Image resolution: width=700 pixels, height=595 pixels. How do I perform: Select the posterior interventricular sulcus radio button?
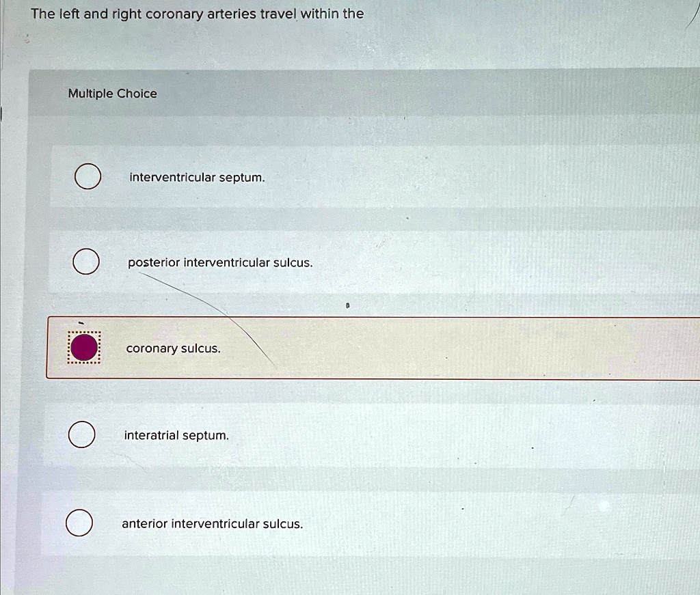tap(86, 261)
